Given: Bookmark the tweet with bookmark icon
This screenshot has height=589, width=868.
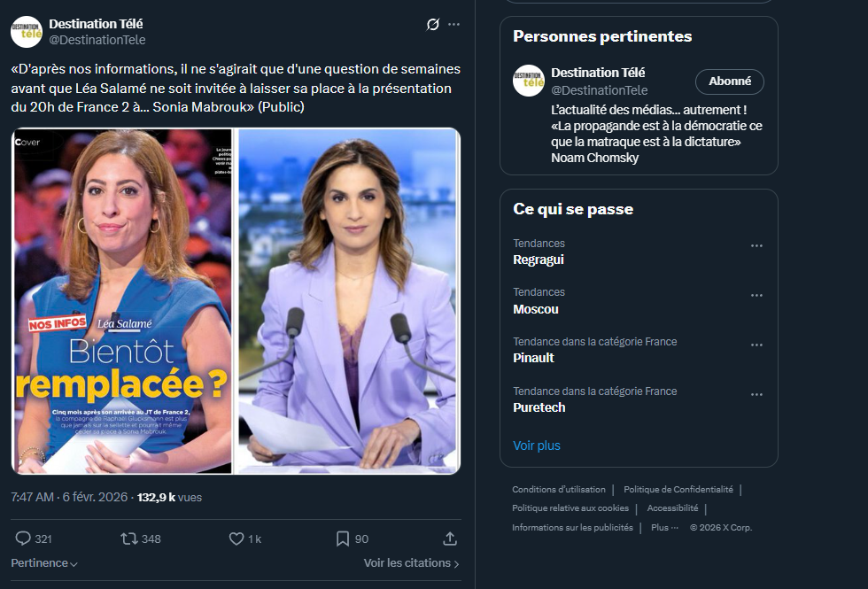Looking at the screenshot, I should [x=343, y=539].
